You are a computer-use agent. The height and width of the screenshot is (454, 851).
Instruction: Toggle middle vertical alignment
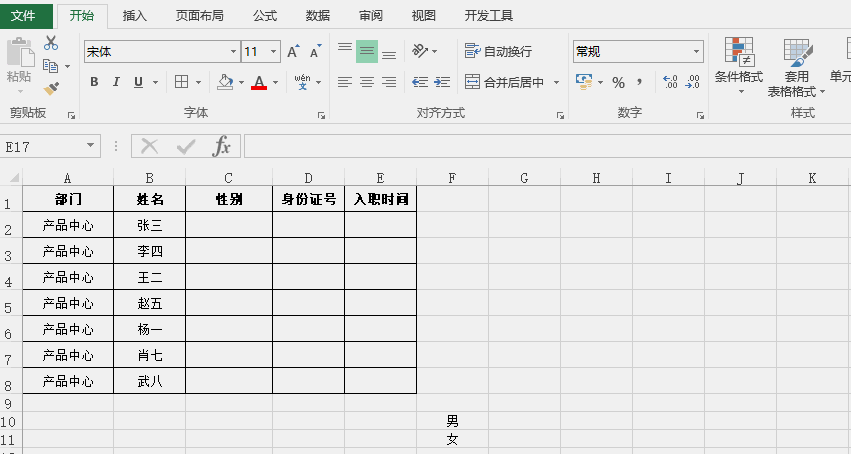point(367,52)
